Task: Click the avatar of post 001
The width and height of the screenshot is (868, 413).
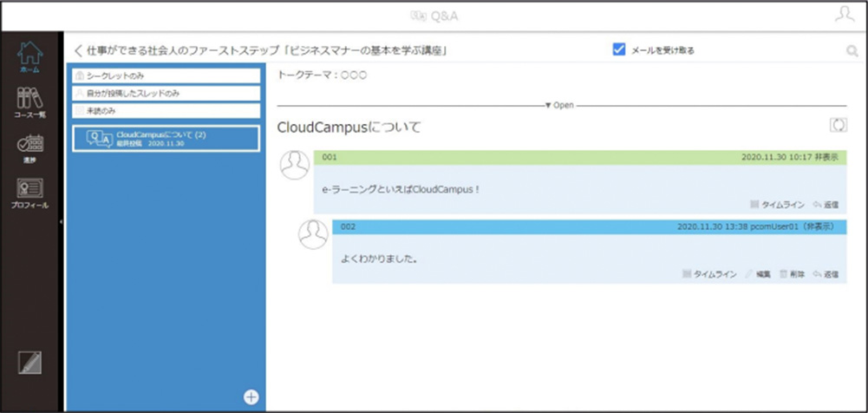Action: tap(295, 165)
